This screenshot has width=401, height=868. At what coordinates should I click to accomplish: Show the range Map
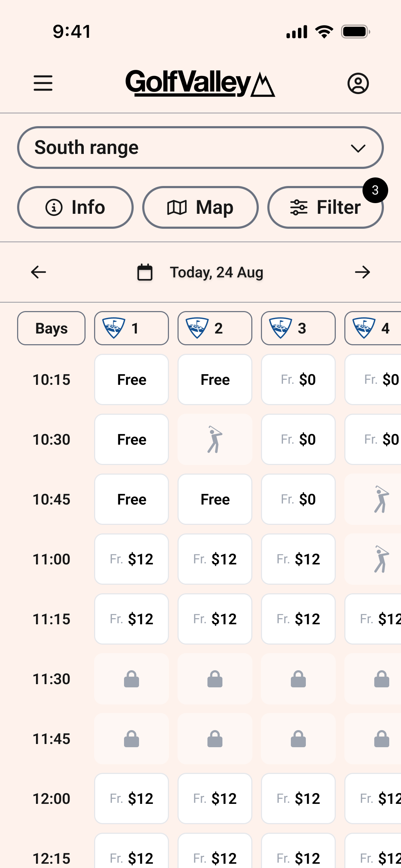coord(200,207)
